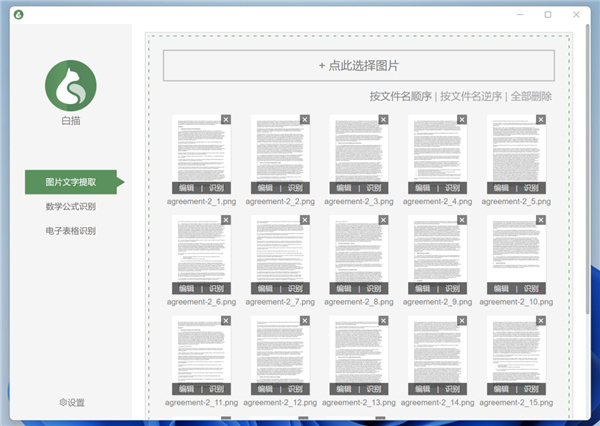Screen dimensions: 600x426
Task: Click 编辑 on agreement-2_11.png
Action: tap(187, 389)
